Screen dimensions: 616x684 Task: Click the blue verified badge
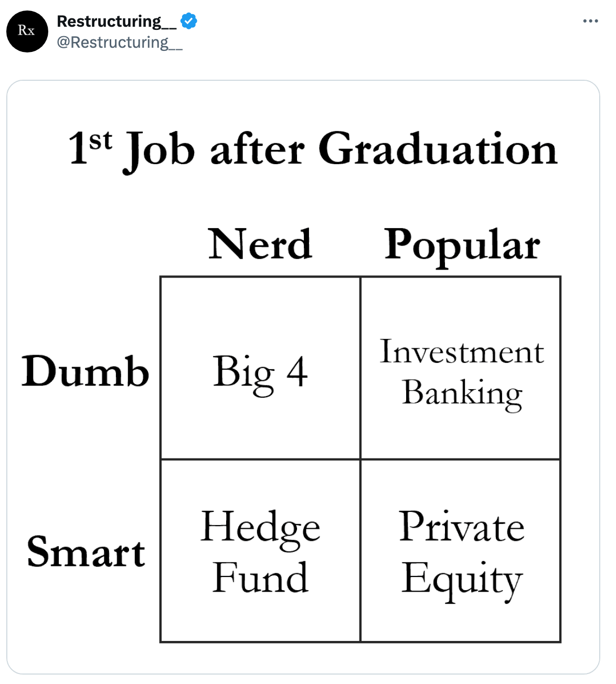pos(189,21)
